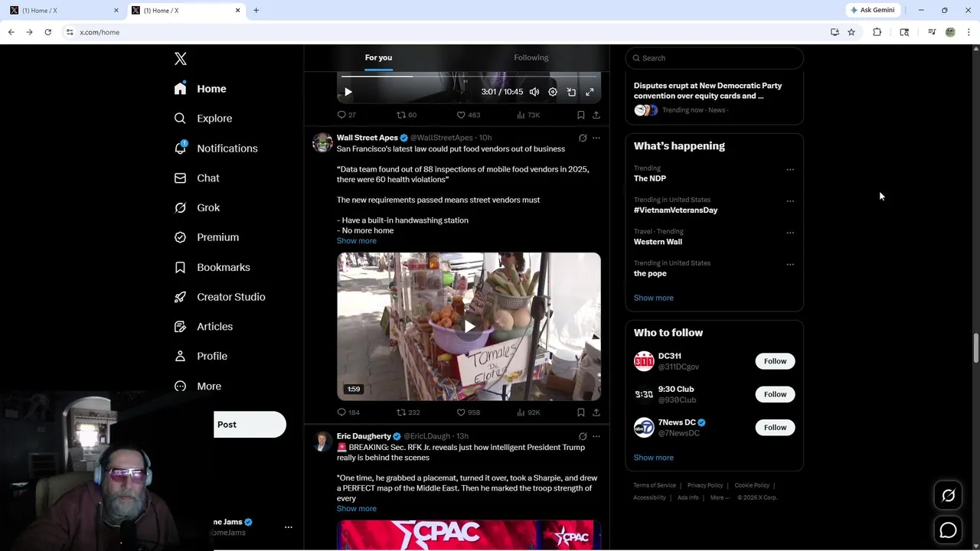View analytics of the post with 73K views
Image resolution: width=980 pixels, height=551 pixels.
click(x=528, y=115)
